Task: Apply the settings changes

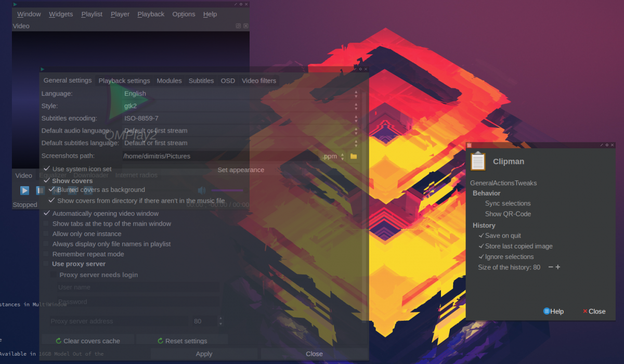Action: pyautogui.click(x=204, y=354)
